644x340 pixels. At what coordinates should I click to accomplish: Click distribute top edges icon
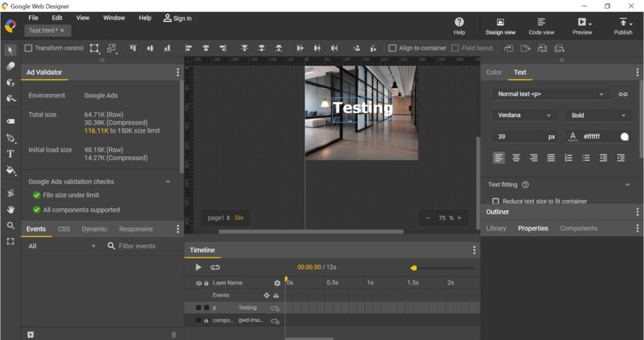(x=245, y=48)
